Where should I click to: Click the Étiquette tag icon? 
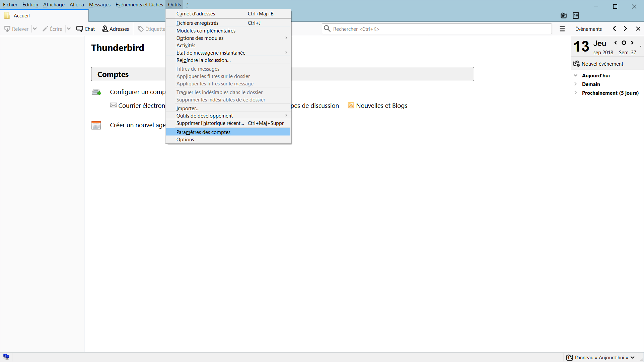click(x=141, y=29)
